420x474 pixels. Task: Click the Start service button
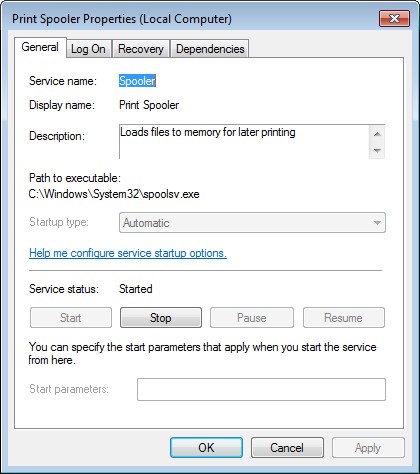pyautogui.click(x=71, y=318)
